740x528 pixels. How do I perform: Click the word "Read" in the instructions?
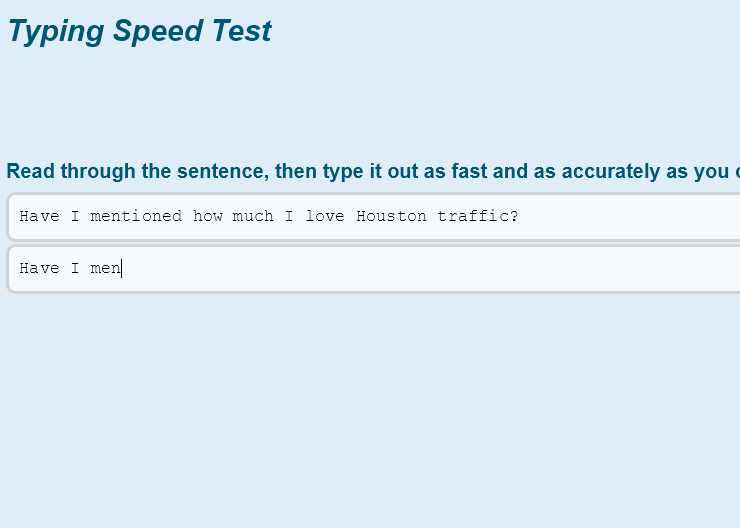(x=30, y=171)
